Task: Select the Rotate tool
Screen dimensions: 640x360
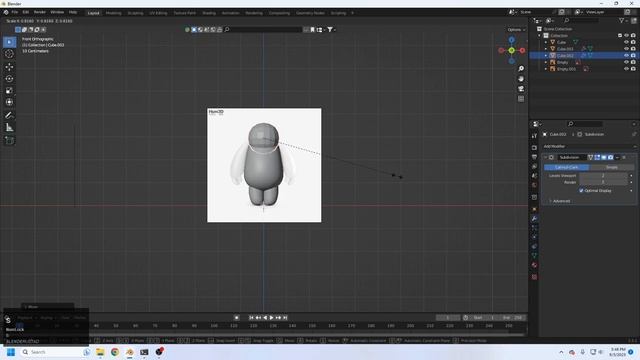Action: pyautogui.click(x=9, y=78)
